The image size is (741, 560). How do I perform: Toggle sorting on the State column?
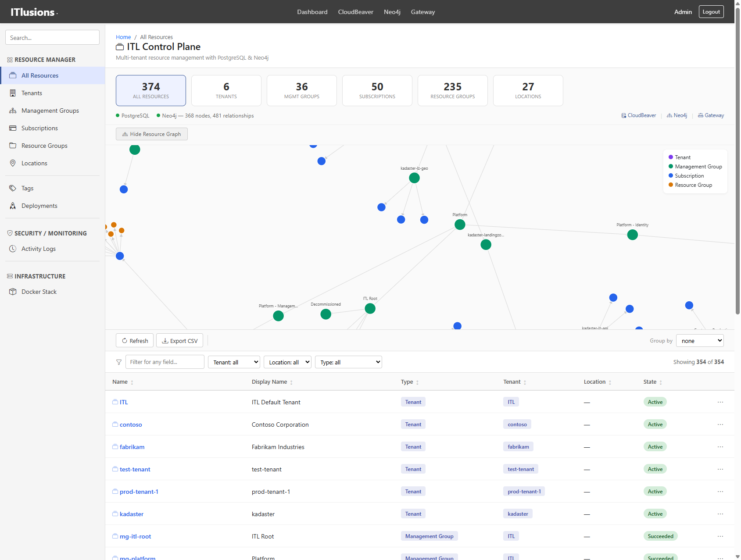[x=661, y=382]
